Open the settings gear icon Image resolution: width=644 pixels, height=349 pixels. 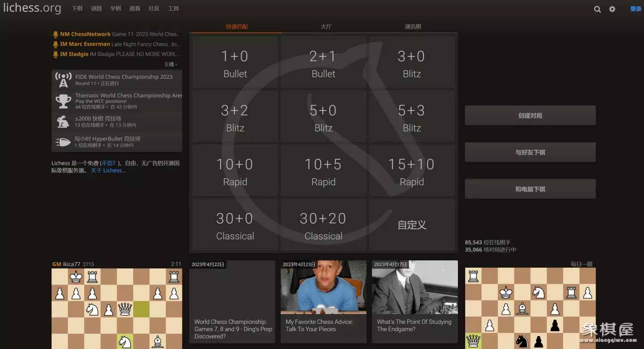pos(612,9)
